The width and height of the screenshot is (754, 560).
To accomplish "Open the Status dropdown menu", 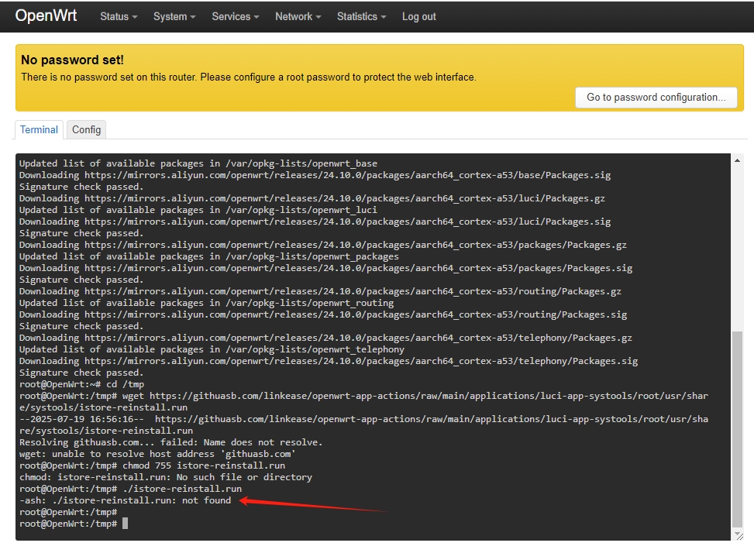I will click(119, 16).
